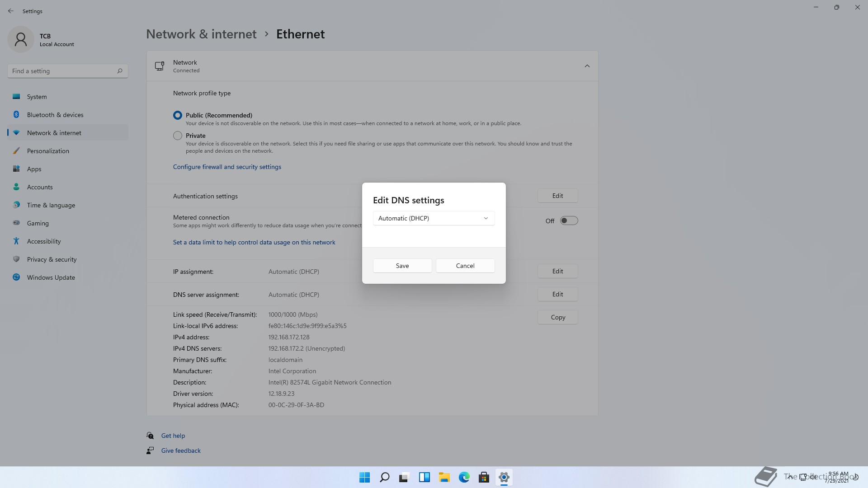Click the TCB user account avatar

[x=21, y=39]
